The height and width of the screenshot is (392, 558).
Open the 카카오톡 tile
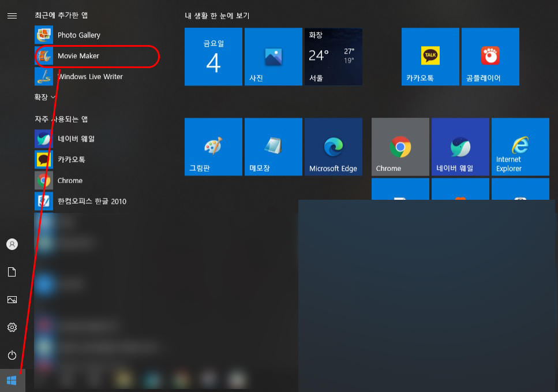pyautogui.click(x=430, y=57)
